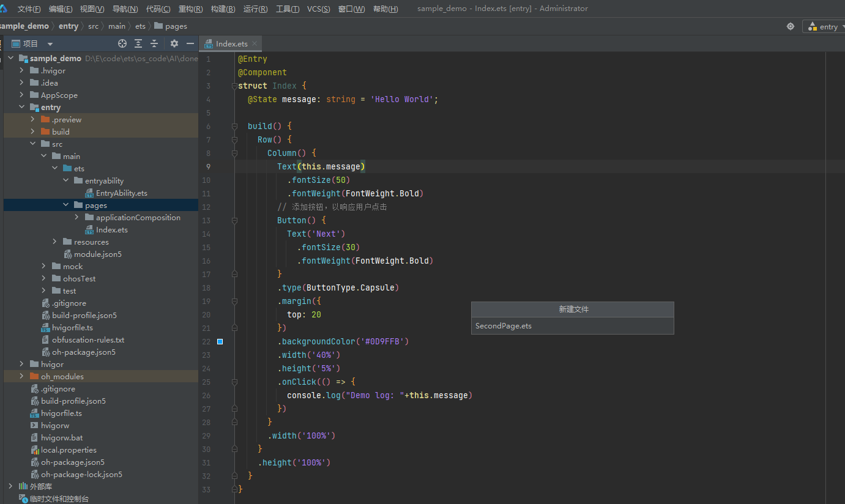Expand the mock folder
The height and width of the screenshot is (504, 845).
click(43, 267)
